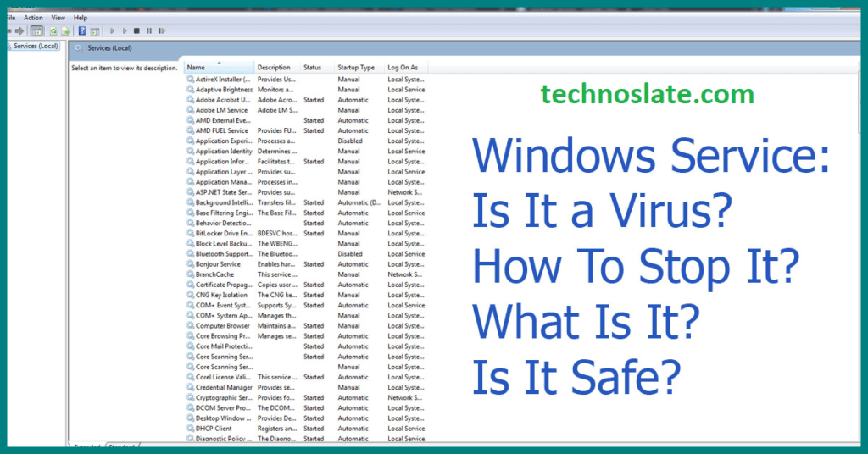The height and width of the screenshot is (454, 868).
Task: Click 'The WBENG...' description cell
Action: (277, 244)
